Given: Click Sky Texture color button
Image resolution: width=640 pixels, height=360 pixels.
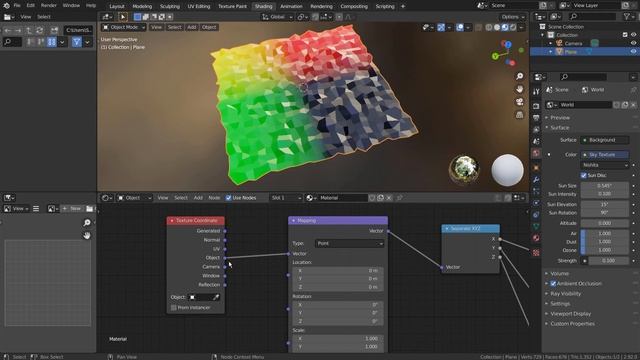Looking at the screenshot, I should click(x=605, y=155).
